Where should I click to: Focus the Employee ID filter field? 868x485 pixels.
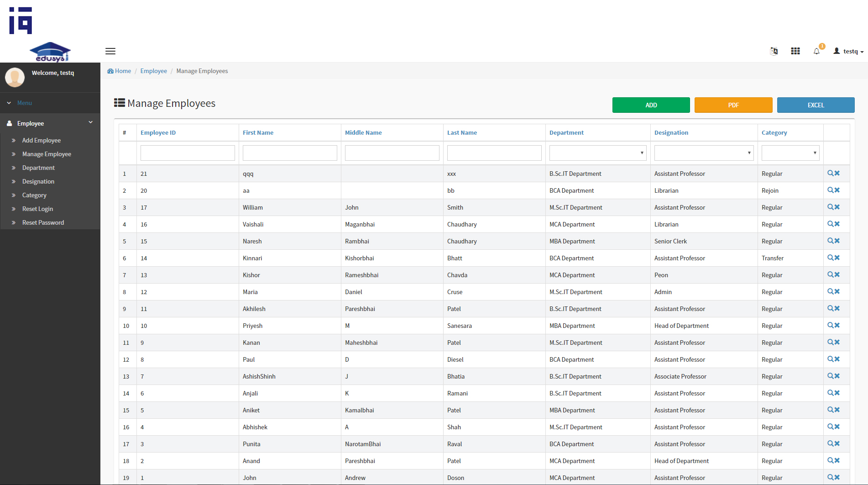click(188, 153)
